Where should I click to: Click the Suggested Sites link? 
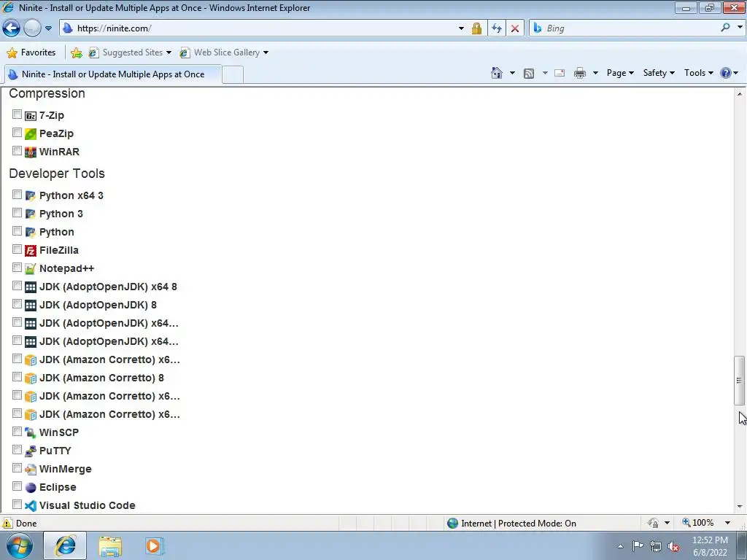point(133,52)
